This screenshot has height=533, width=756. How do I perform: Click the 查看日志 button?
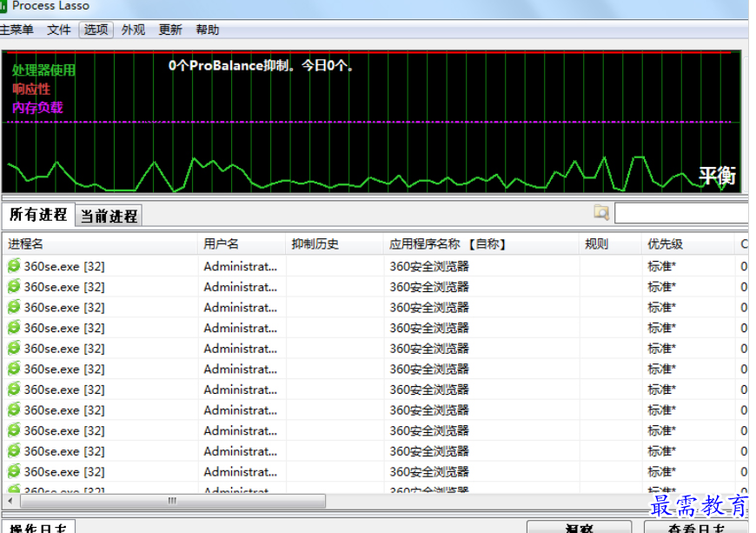tap(696, 527)
